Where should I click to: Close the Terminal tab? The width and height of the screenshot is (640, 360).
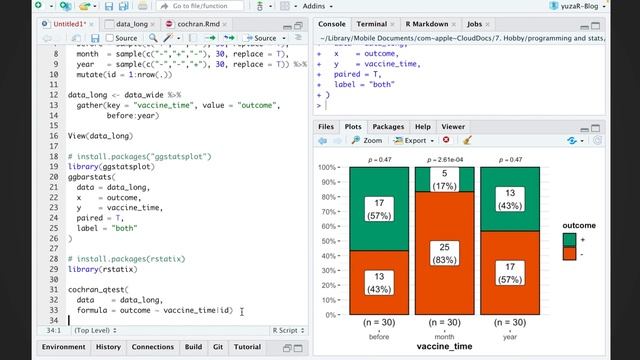(x=392, y=24)
